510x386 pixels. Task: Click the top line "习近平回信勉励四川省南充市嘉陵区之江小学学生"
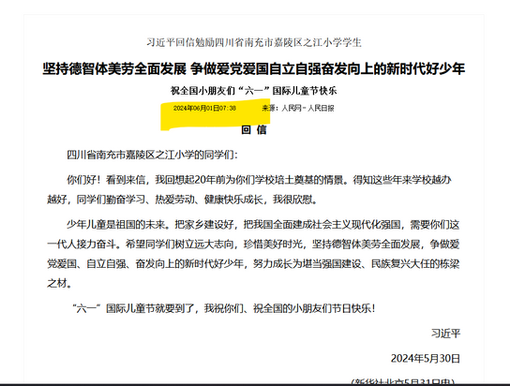(254, 43)
